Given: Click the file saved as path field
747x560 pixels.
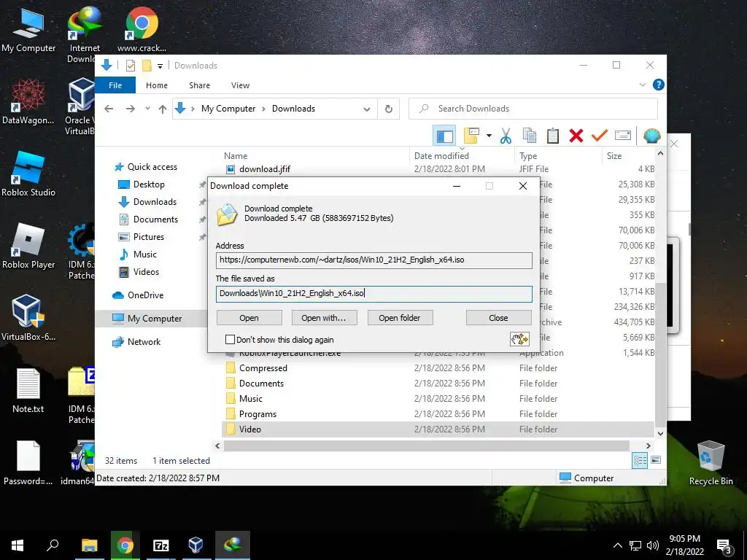Looking at the screenshot, I should click(374, 293).
